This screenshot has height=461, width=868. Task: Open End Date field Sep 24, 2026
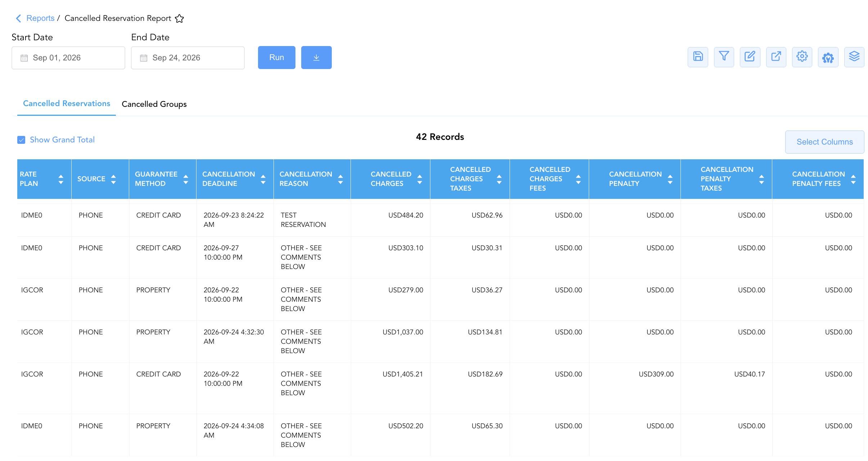tap(188, 58)
